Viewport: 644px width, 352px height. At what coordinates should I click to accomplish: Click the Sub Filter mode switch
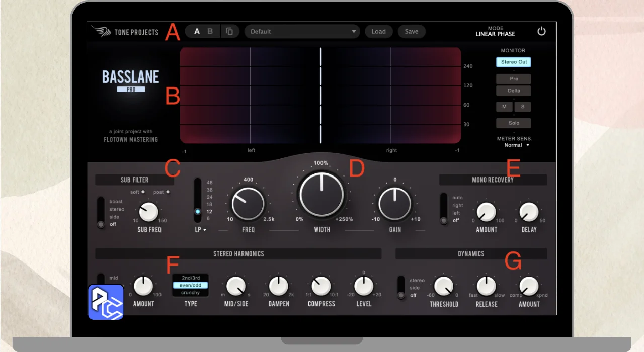pyautogui.click(x=101, y=213)
